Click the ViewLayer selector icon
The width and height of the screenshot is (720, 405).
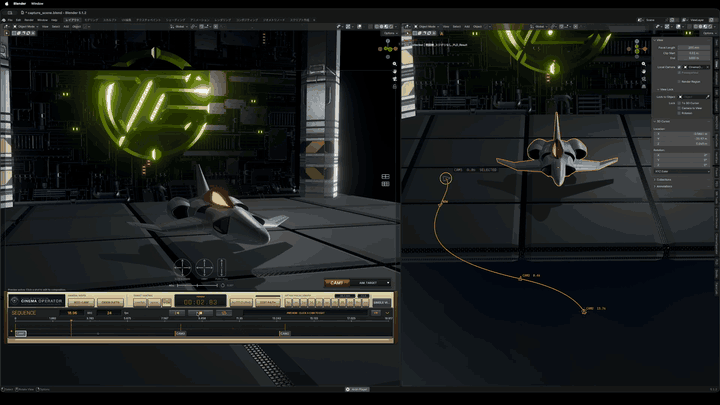[x=686, y=20]
